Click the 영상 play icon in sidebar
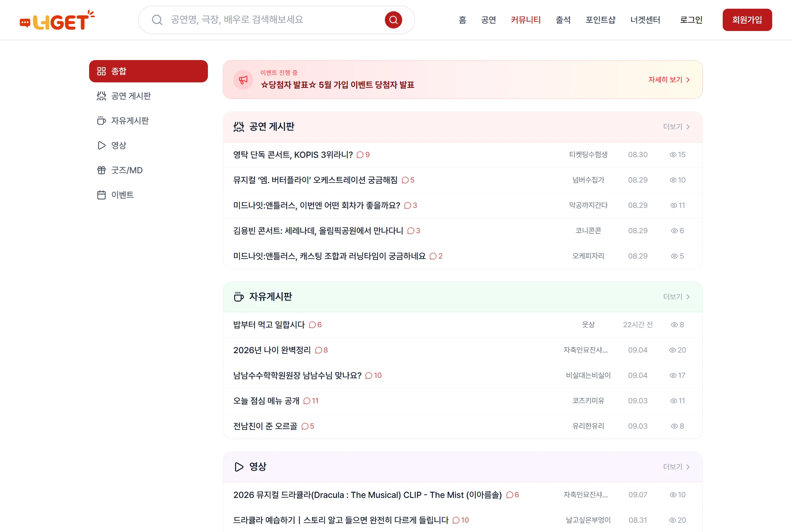This screenshot has height=532, width=792. click(x=101, y=145)
